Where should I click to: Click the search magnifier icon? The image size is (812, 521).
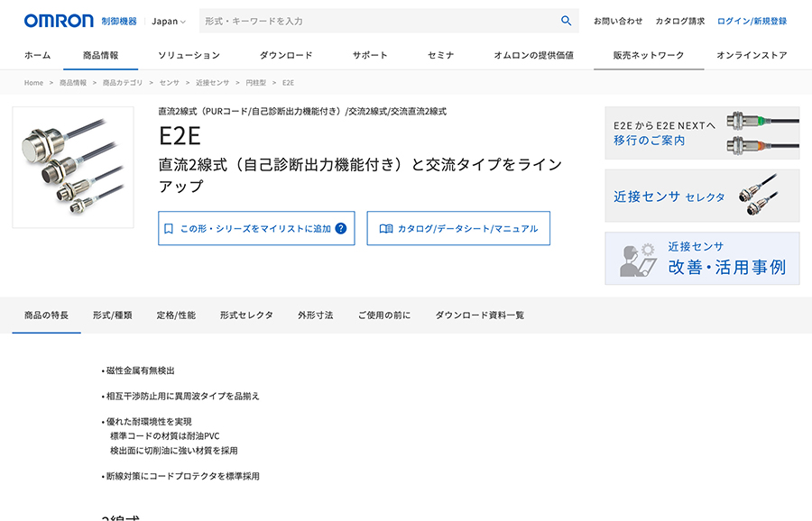(567, 20)
